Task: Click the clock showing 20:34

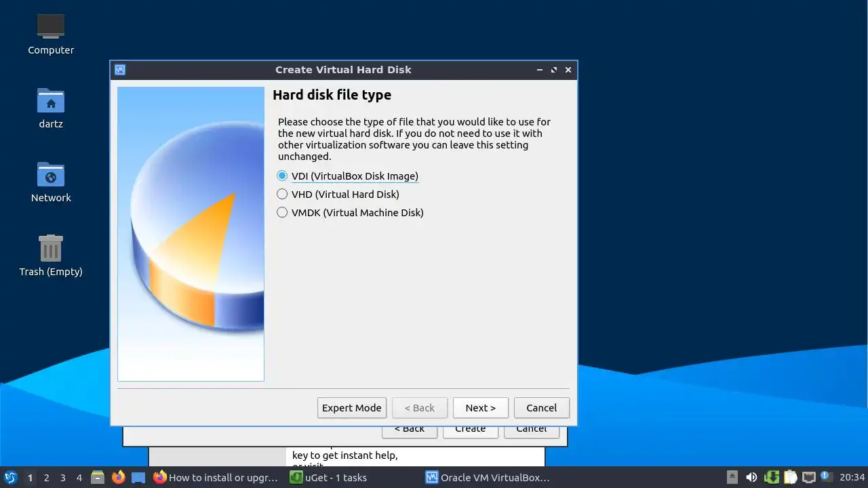Action: (x=852, y=478)
